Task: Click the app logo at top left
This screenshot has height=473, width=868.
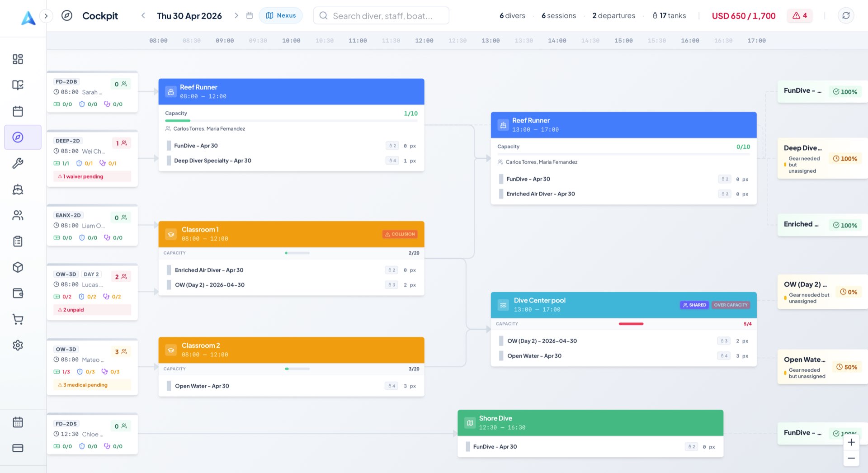Action: click(28, 17)
